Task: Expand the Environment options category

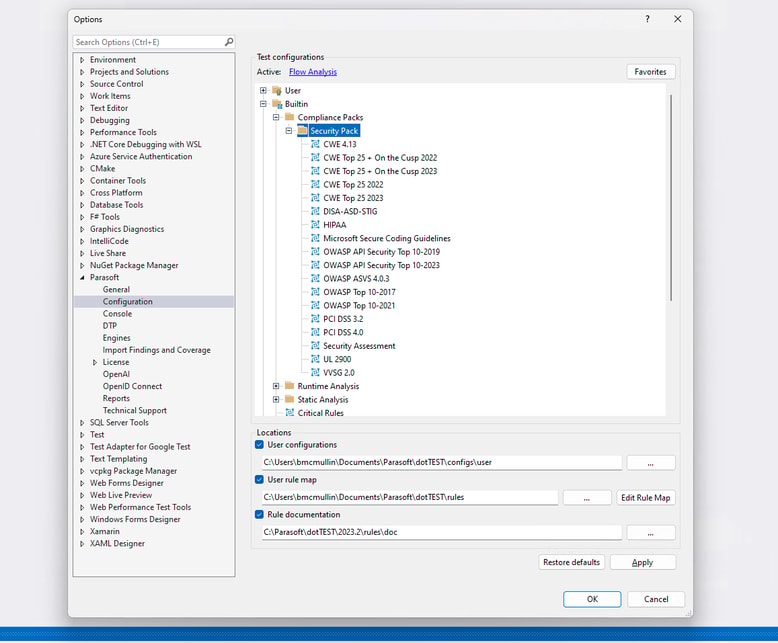Action: [82, 60]
